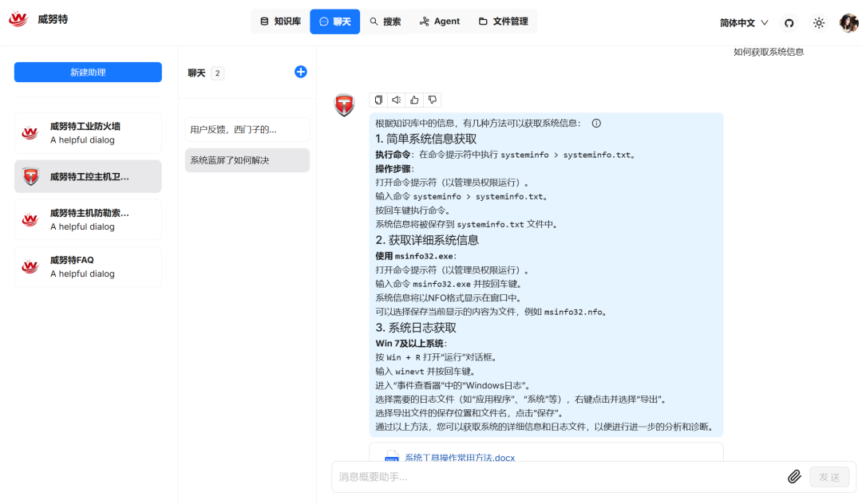Click heading 3. 系统日志获取
Viewport: 862px width, 504px height.
pyautogui.click(x=416, y=328)
